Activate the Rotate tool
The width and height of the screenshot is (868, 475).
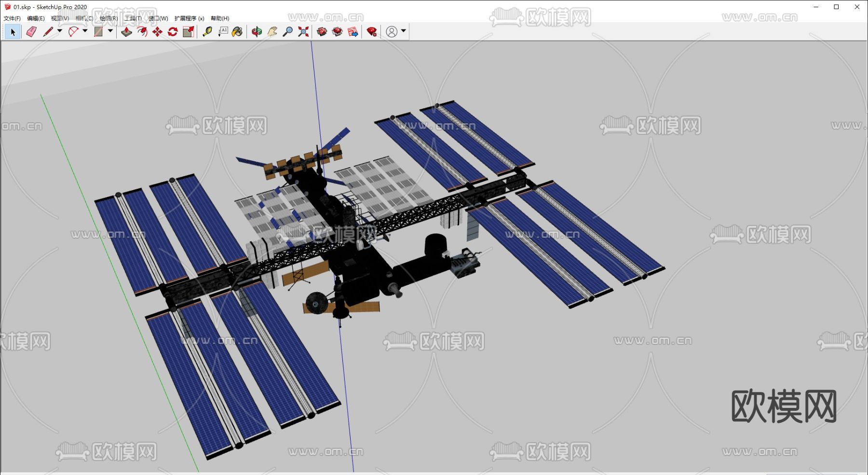click(173, 32)
